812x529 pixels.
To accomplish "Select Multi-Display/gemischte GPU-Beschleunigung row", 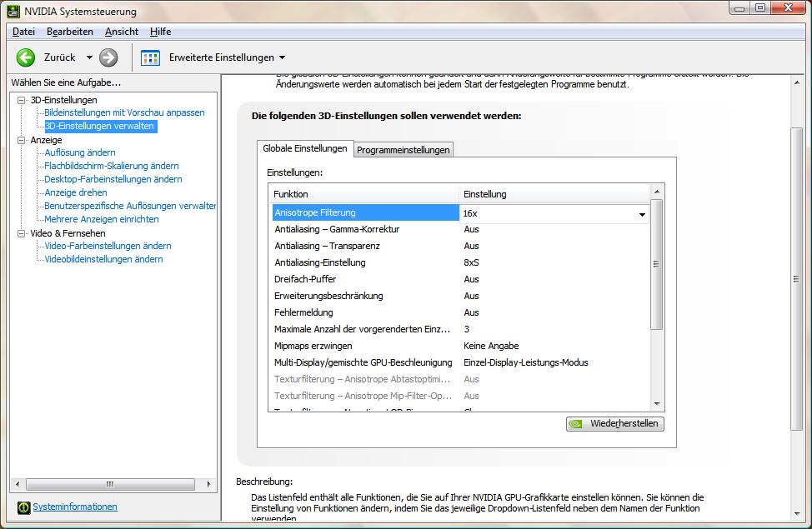I will (460, 362).
